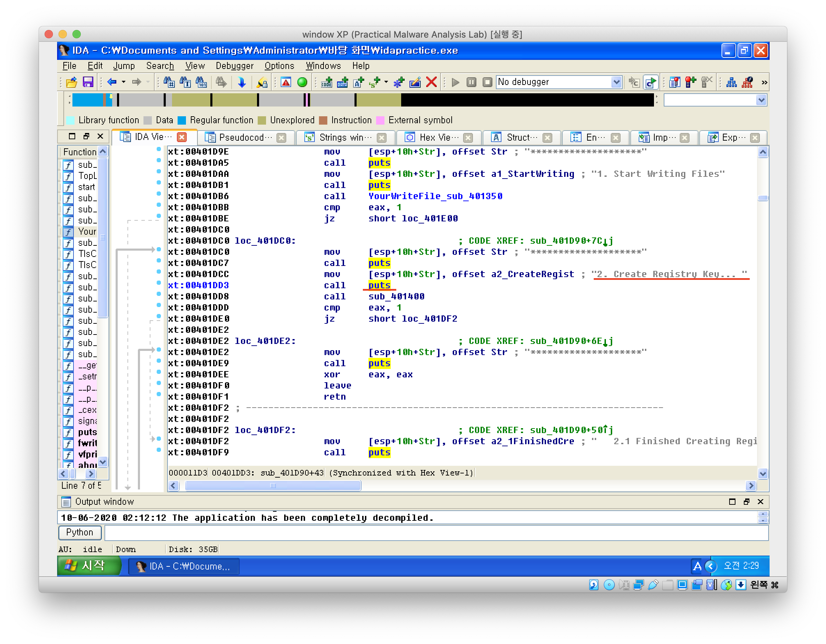This screenshot has height=644, width=826.
Task: Click the red X undefine icon
Action: point(431,82)
